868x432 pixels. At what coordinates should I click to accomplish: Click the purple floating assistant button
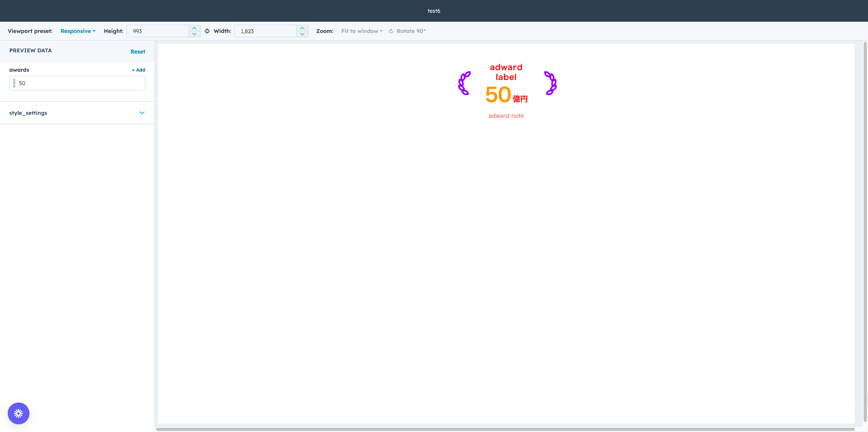[19, 413]
